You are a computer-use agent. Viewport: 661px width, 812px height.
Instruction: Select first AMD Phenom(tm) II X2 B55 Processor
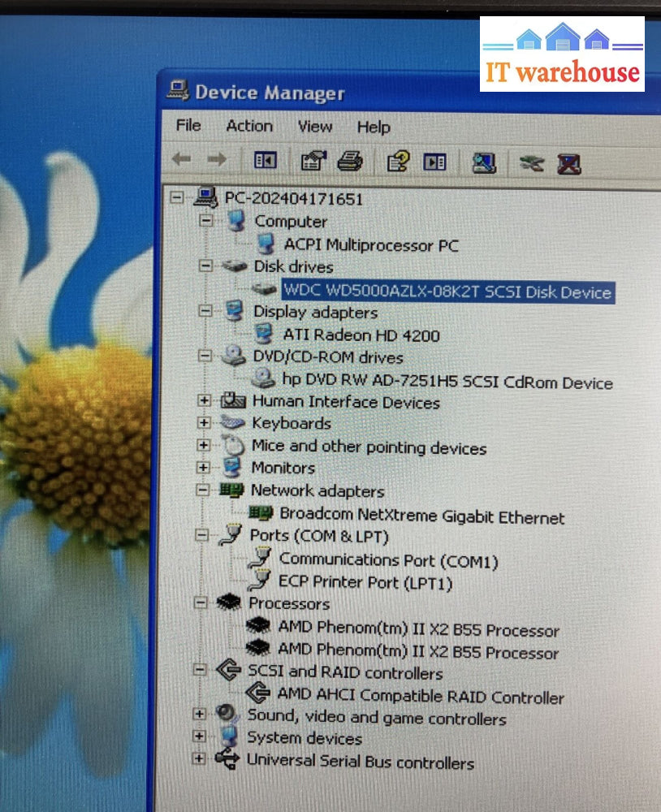(x=418, y=628)
